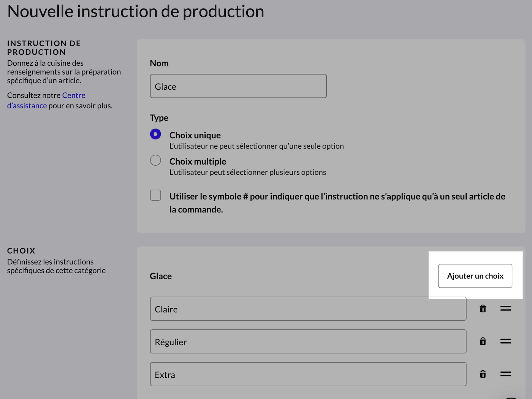Edit the Extra choice field

[x=308, y=374]
